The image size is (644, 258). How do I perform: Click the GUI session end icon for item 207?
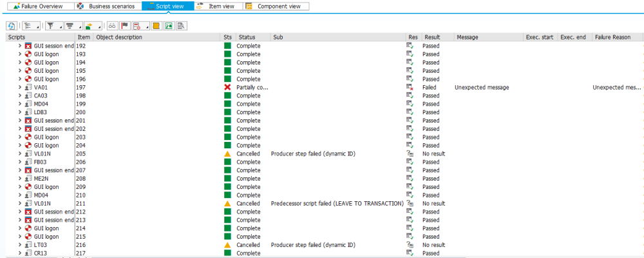[x=28, y=170]
